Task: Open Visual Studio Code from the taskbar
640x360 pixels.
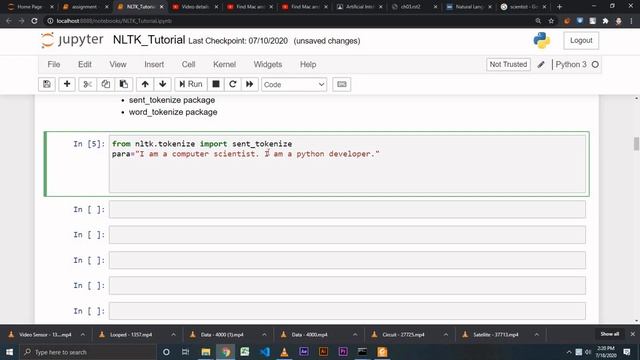Action: pos(264,352)
